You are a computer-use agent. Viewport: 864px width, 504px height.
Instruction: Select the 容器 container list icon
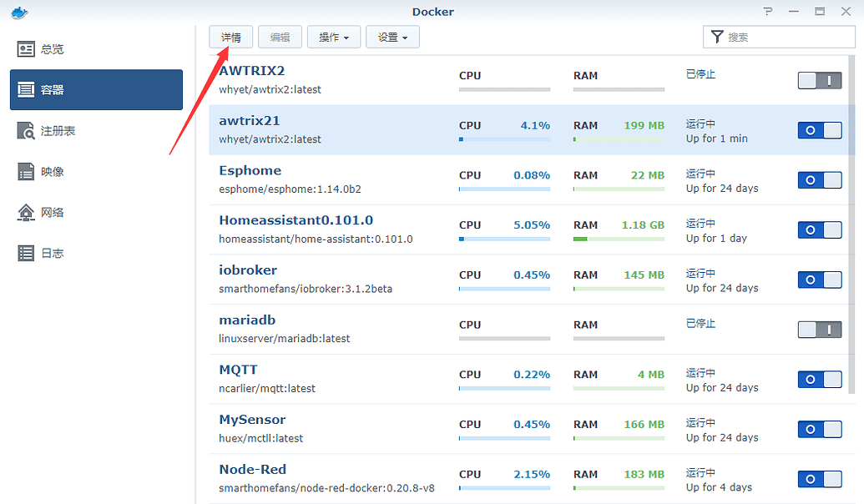27,90
